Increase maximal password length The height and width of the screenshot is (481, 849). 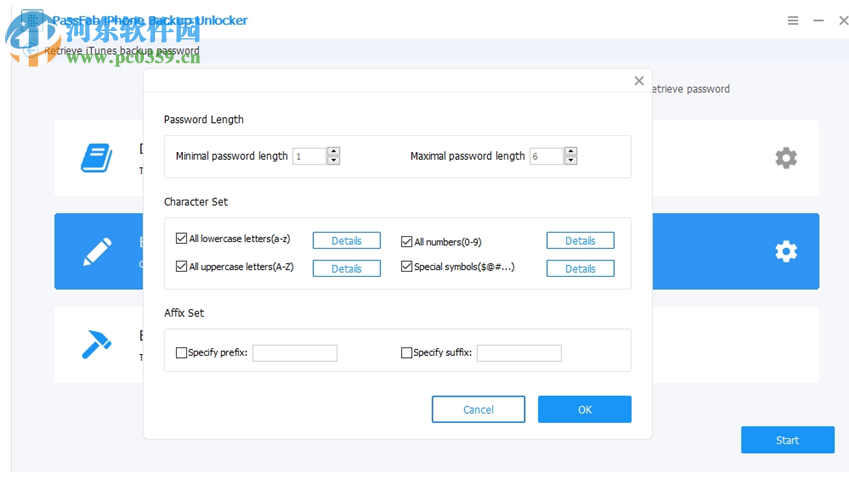(x=571, y=152)
